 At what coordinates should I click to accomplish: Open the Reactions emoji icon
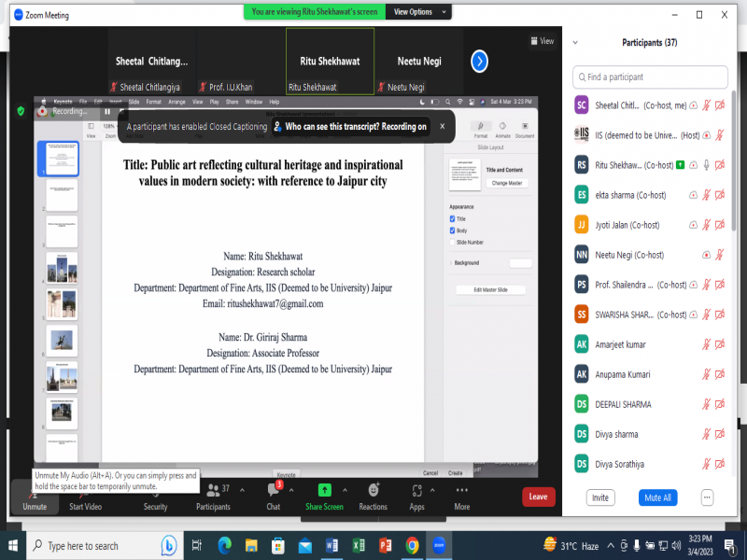[x=373, y=491]
